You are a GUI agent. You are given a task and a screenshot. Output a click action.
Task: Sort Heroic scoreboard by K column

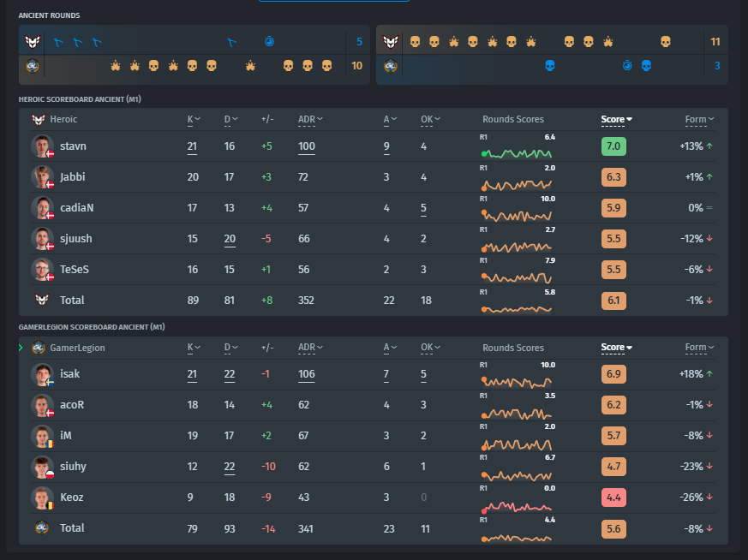[194, 120]
